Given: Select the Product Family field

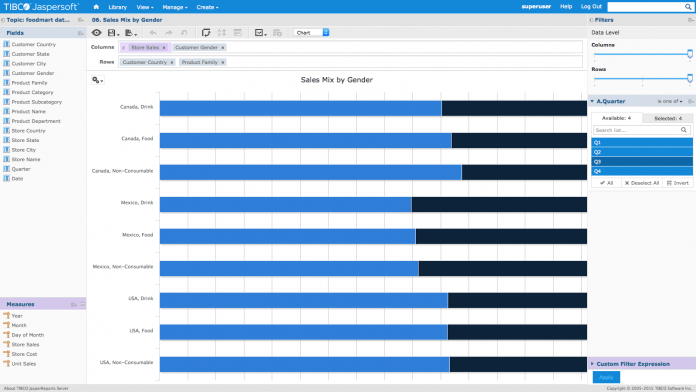Looking at the screenshot, I should 29,83.
